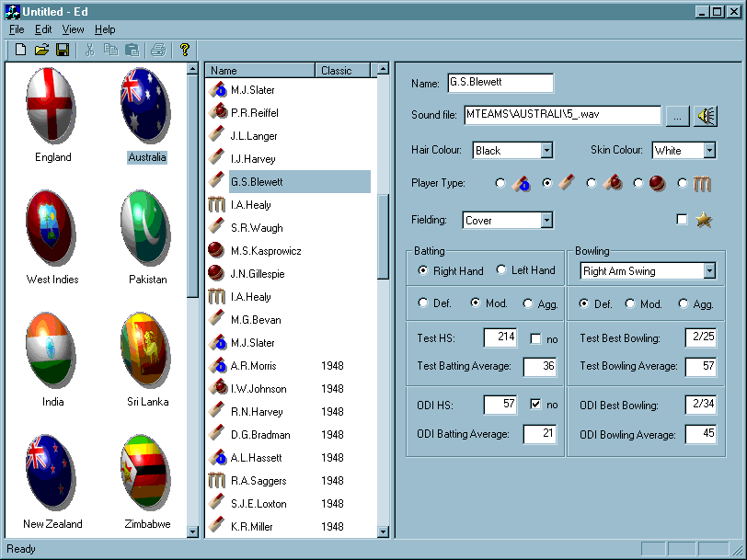Viewport: 747px width, 560px height.
Task: Click the Classic column header
Action: (342, 71)
